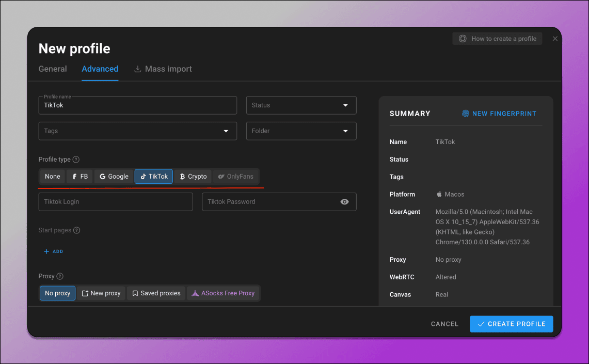The width and height of the screenshot is (589, 364).
Task: Open the Advanced tab
Action: tap(100, 69)
